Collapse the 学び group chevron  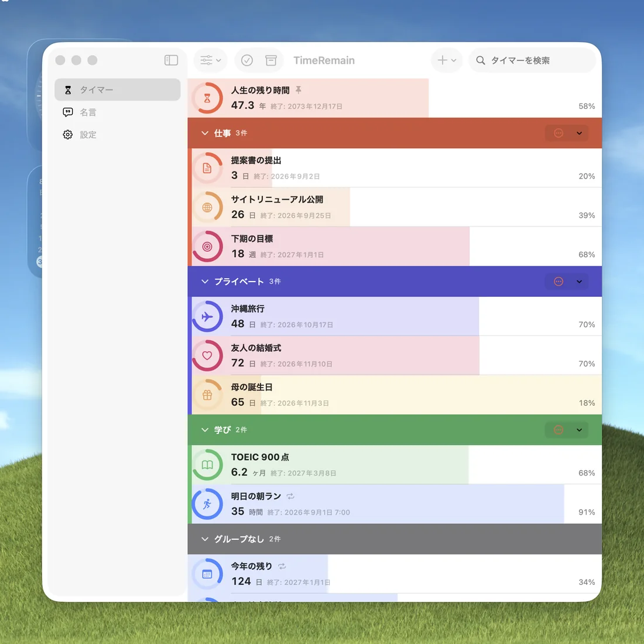click(x=205, y=430)
